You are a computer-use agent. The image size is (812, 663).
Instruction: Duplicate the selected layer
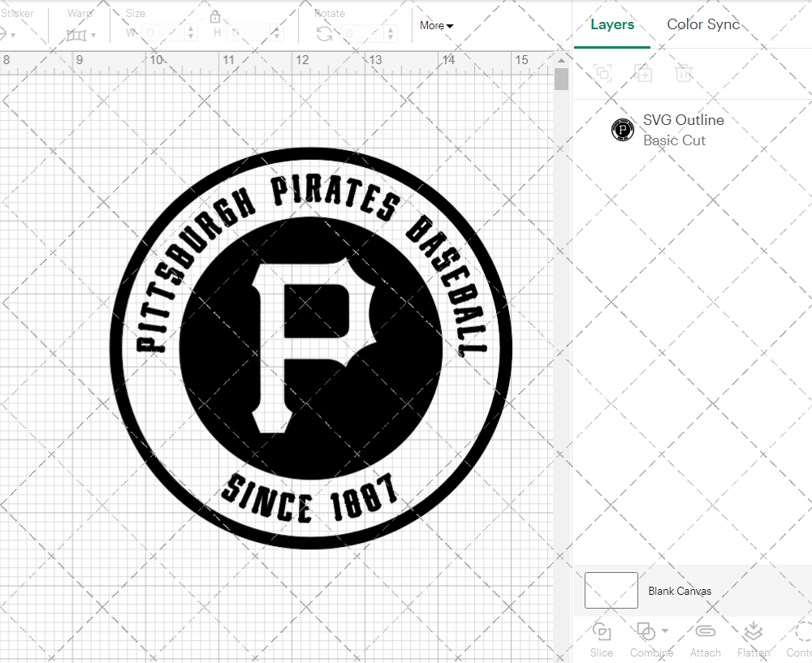coord(643,74)
